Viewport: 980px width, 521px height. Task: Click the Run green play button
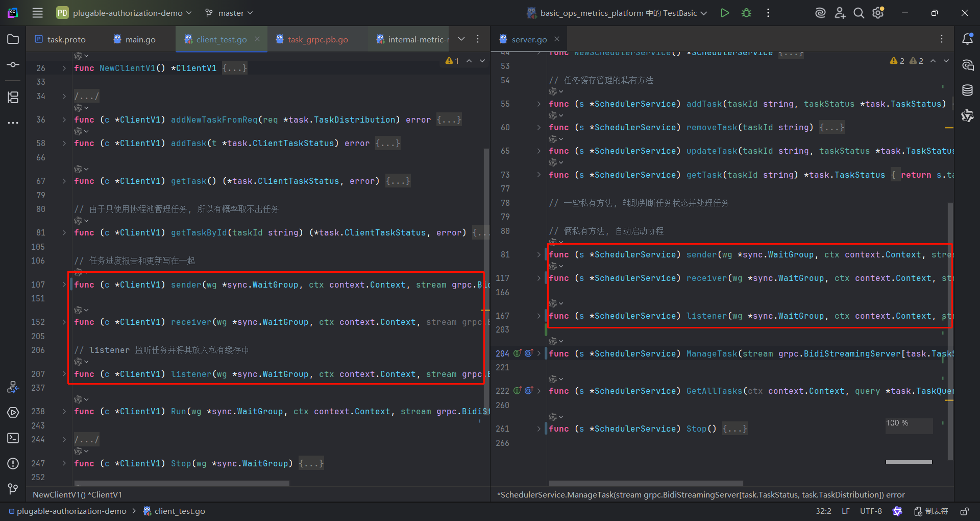coord(724,13)
